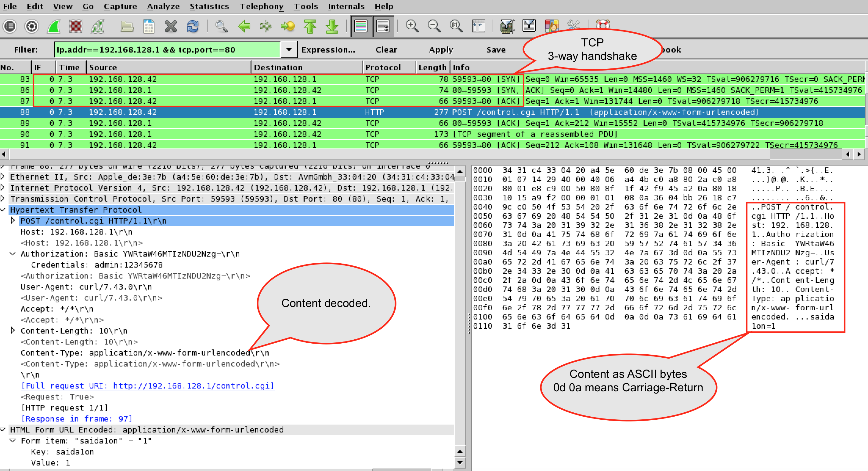Click the green shark fin Start capture icon
Screen dimensions: 868x471
click(x=54, y=26)
